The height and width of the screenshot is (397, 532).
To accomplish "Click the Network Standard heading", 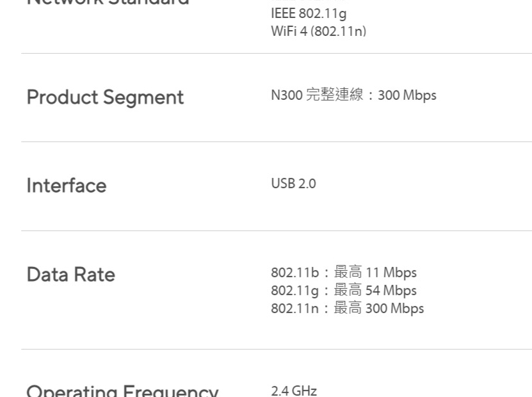I will (108, 3).
